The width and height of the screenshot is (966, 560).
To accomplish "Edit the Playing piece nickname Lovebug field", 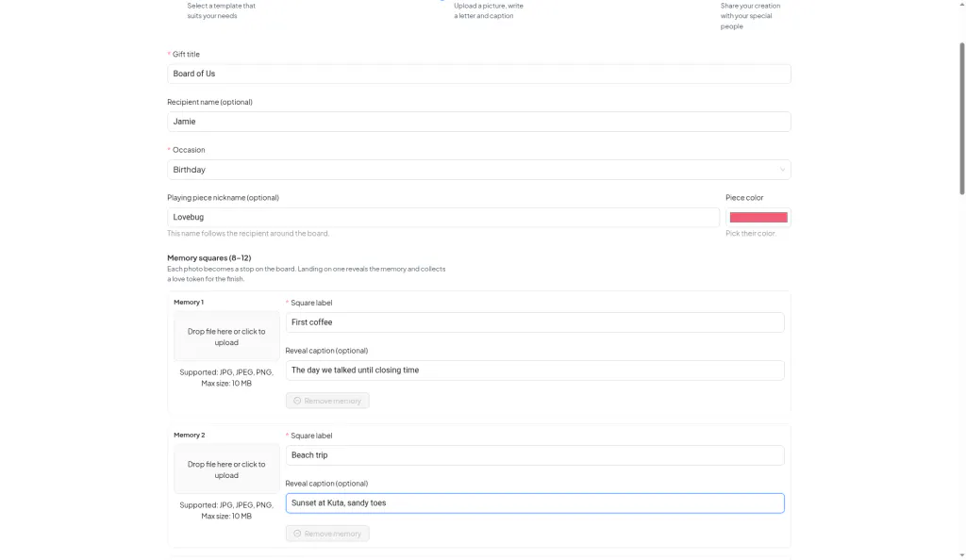I will pos(443,217).
